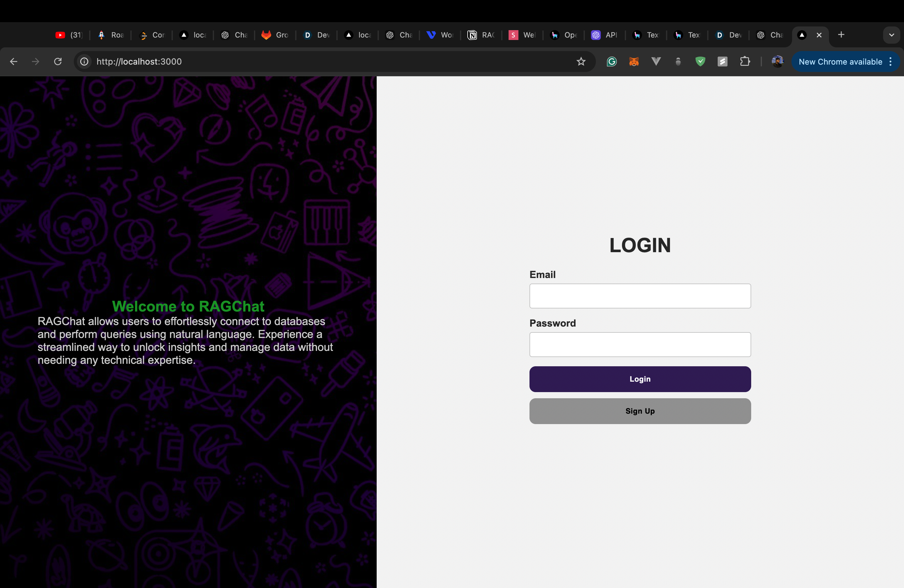
Task: Open the Extensions puzzle-piece menu
Action: click(x=745, y=62)
